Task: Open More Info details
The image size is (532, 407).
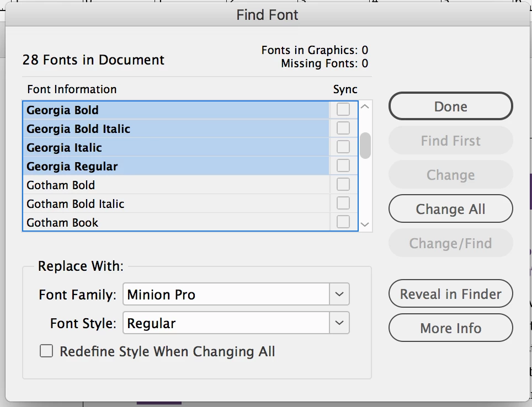Action: coord(450,328)
